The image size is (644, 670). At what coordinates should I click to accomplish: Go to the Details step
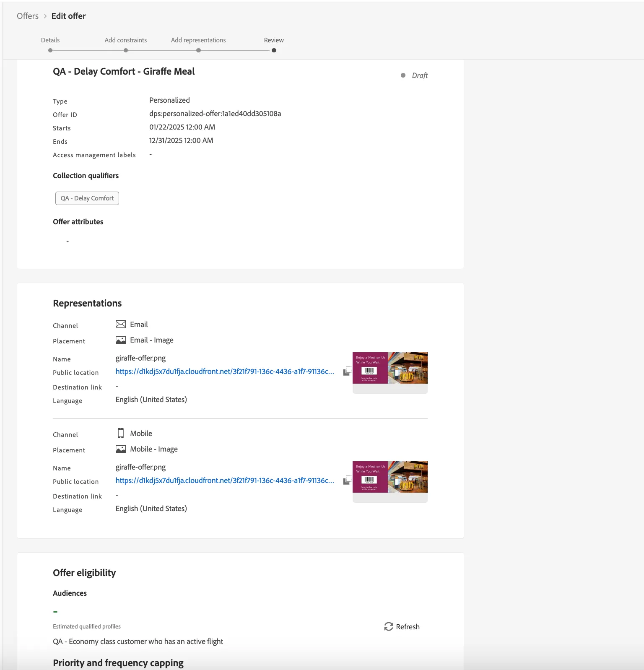click(50, 40)
